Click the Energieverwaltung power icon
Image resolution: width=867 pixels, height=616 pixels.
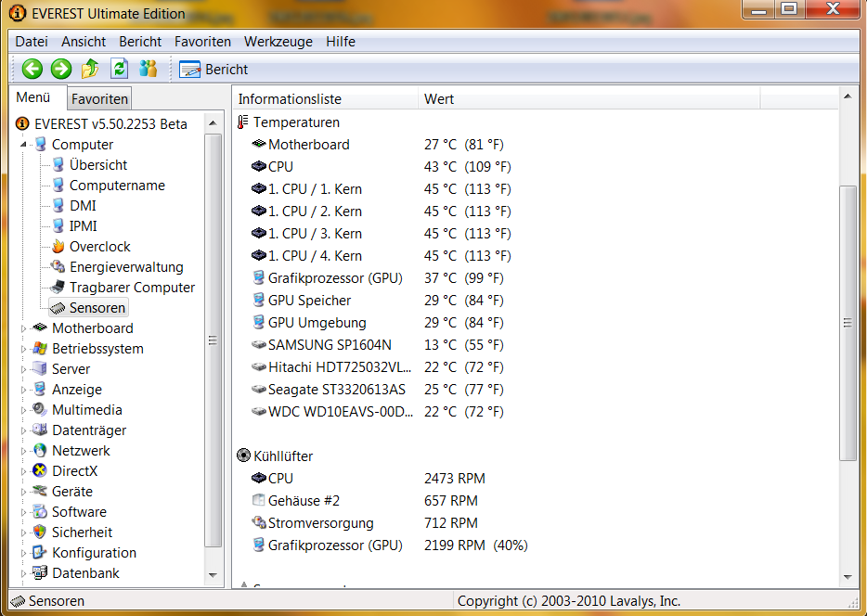pyautogui.click(x=58, y=267)
